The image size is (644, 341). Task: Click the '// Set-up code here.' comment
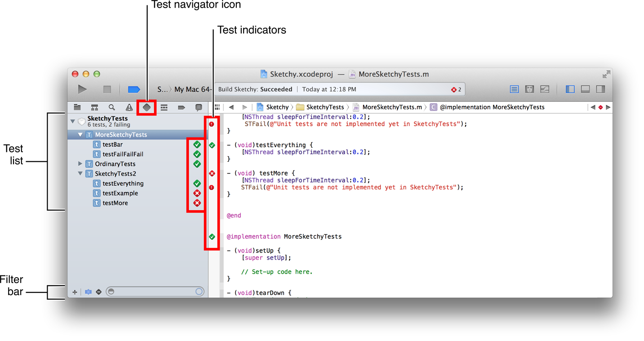pyautogui.click(x=276, y=272)
